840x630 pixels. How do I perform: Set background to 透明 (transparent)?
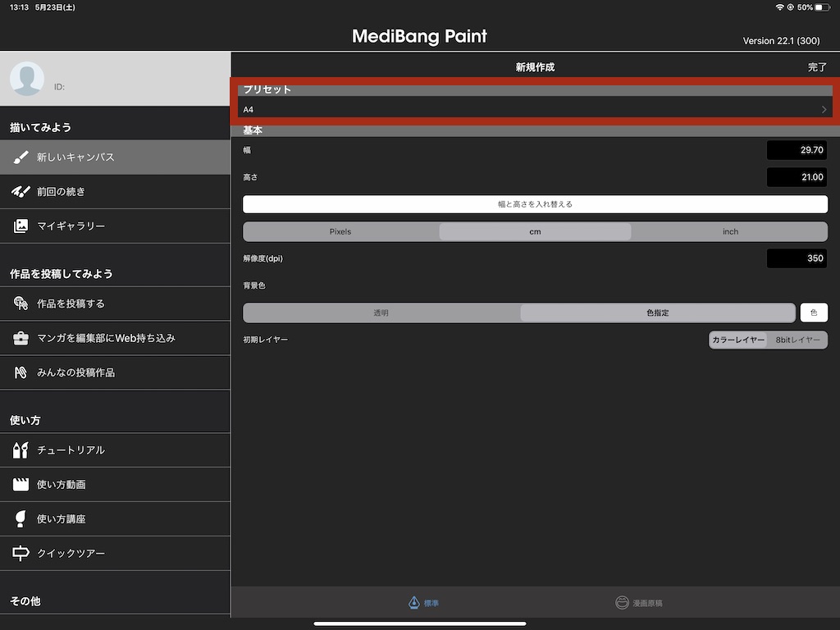click(381, 313)
